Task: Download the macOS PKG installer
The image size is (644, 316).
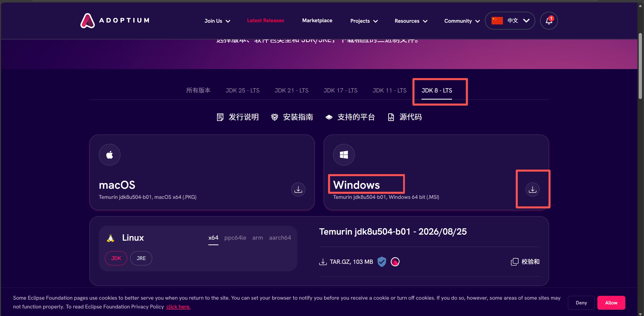Action: (298, 189)
